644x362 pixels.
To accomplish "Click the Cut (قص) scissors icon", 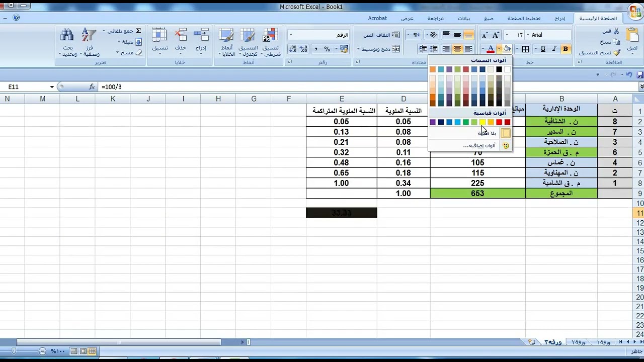I will pyautogui.click(x=616, y=31).
